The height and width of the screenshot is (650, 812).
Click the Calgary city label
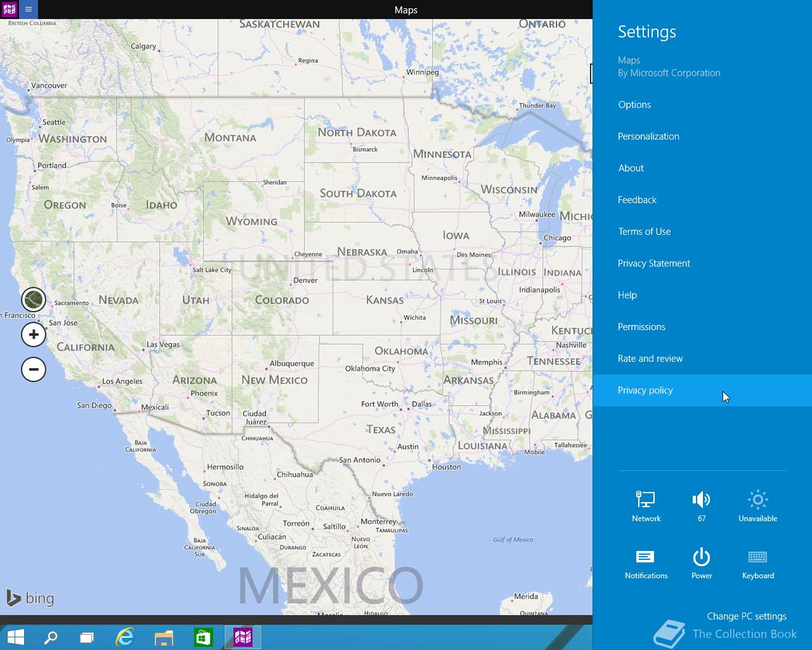coord(143,46)
